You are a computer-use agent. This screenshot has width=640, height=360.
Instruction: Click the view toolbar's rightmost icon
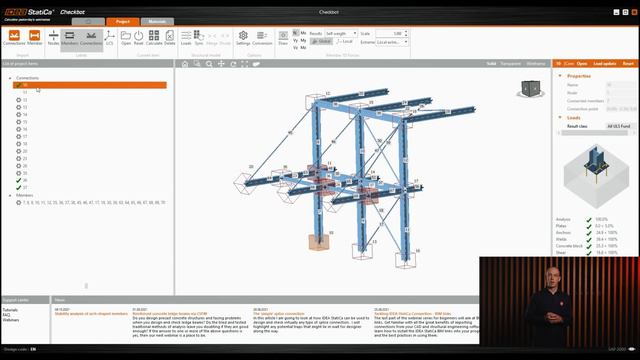point(256,64)
